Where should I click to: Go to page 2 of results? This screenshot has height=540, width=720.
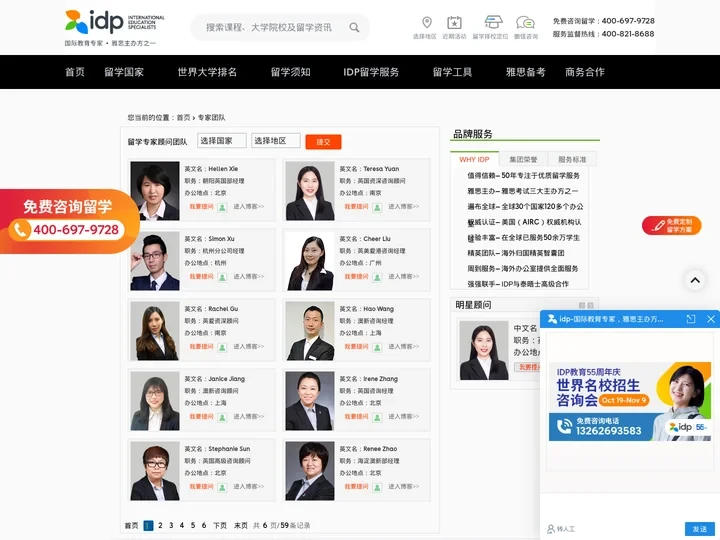coord(160,525)
